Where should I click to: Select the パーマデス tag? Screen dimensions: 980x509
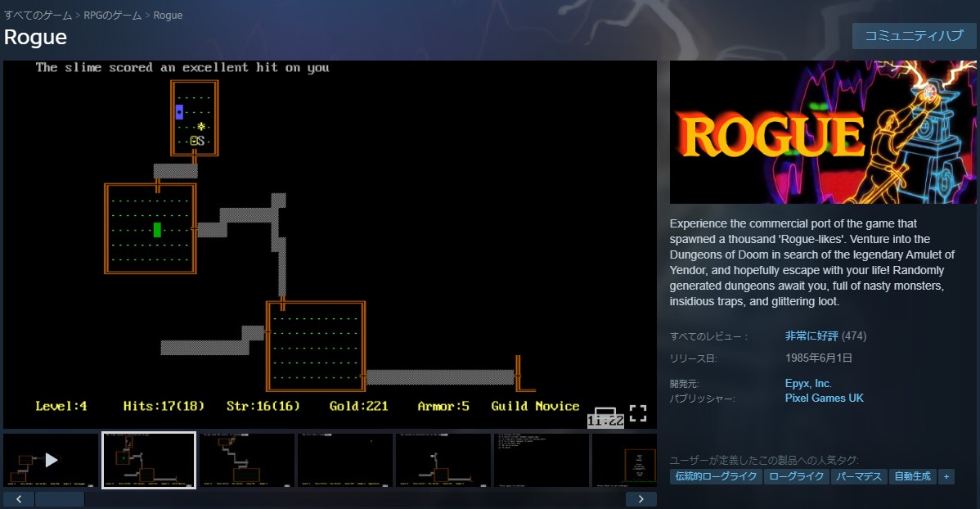pyautogui.click(x=859, y=476)
